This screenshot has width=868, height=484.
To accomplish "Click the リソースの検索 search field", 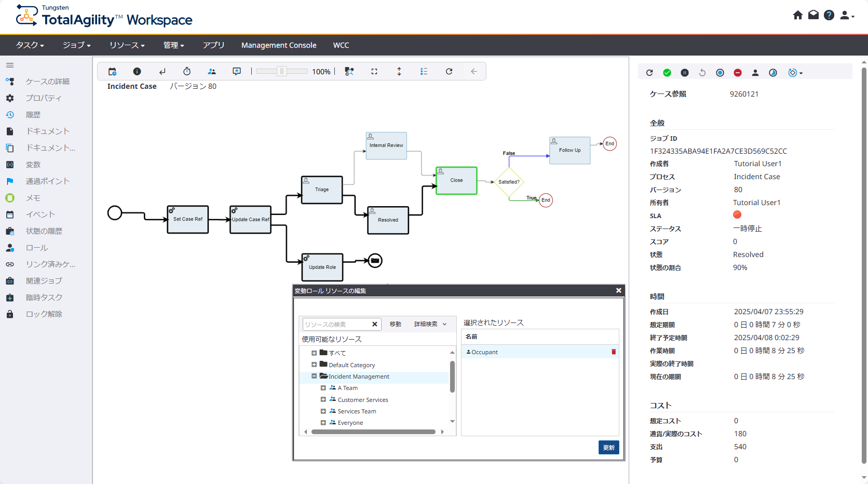I will (x=336, y=325).
